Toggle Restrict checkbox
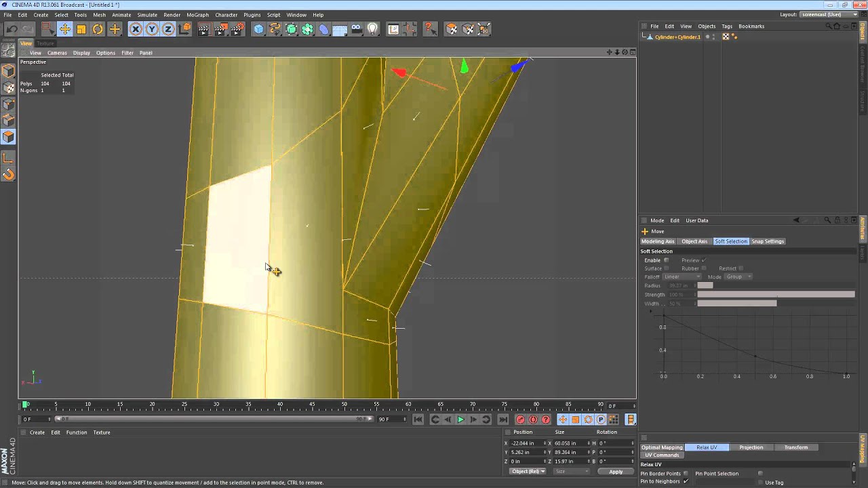Screen dimensions: 868x488 [741, 268]
